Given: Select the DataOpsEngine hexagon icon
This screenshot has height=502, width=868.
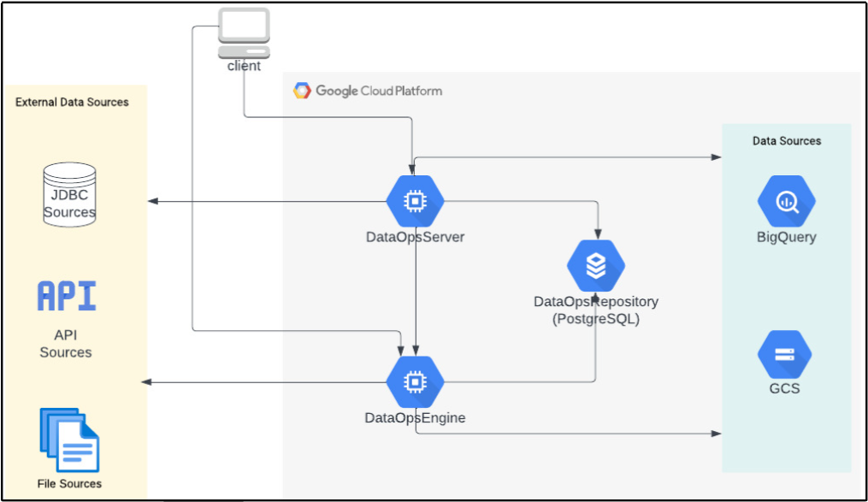Looking at the screenshot, I should [415, 382].
